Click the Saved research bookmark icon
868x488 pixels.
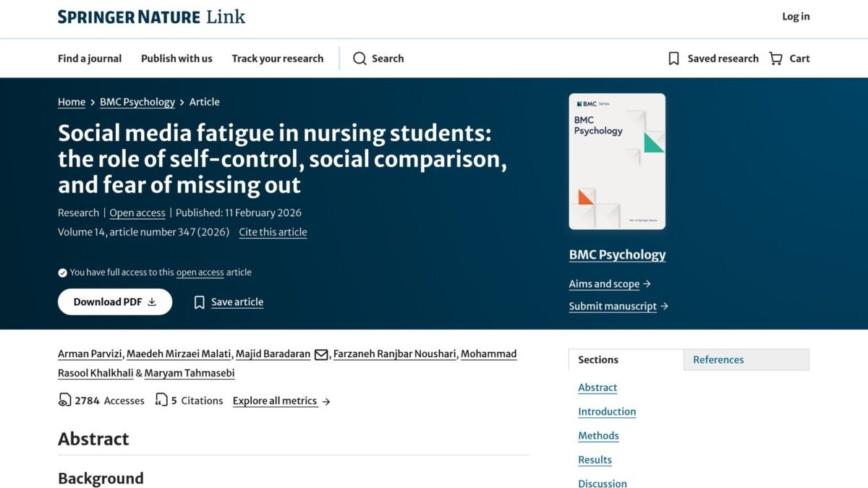673,59
